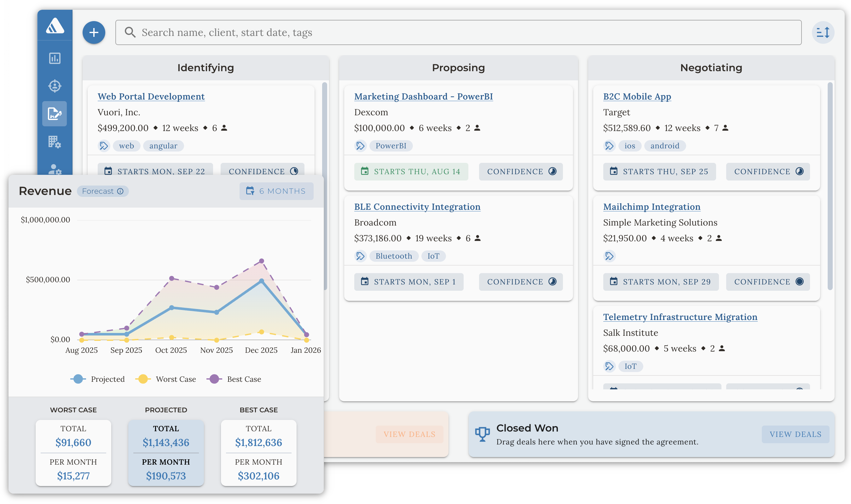
Task: Click the search magnifier icon
Action: pos(130,32)
